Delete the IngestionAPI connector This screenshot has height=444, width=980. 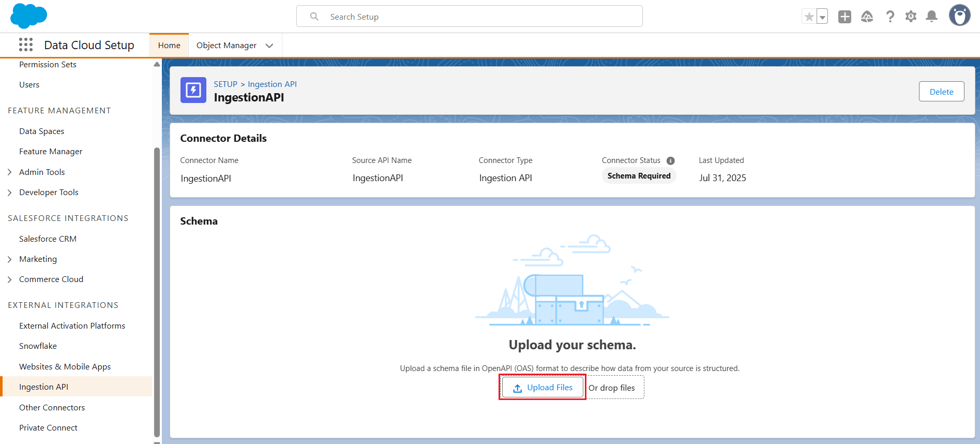[941, 92]
